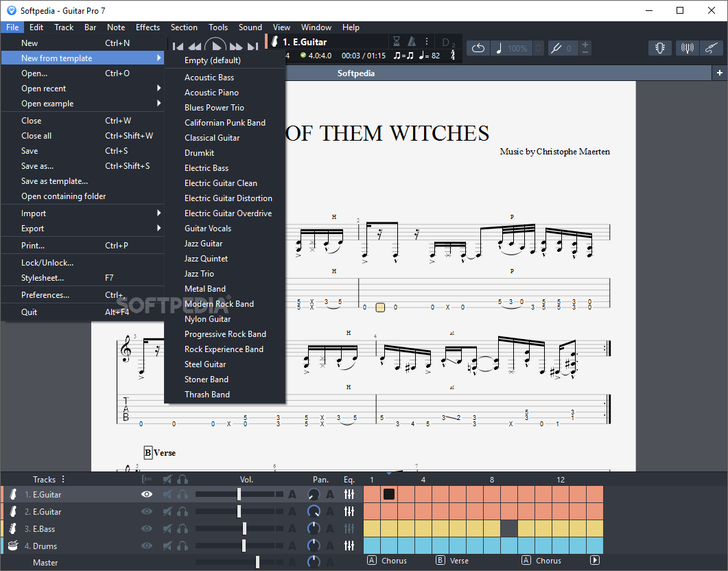Open the Effects menu
The image size is (728, 571).
pos(148,27)
